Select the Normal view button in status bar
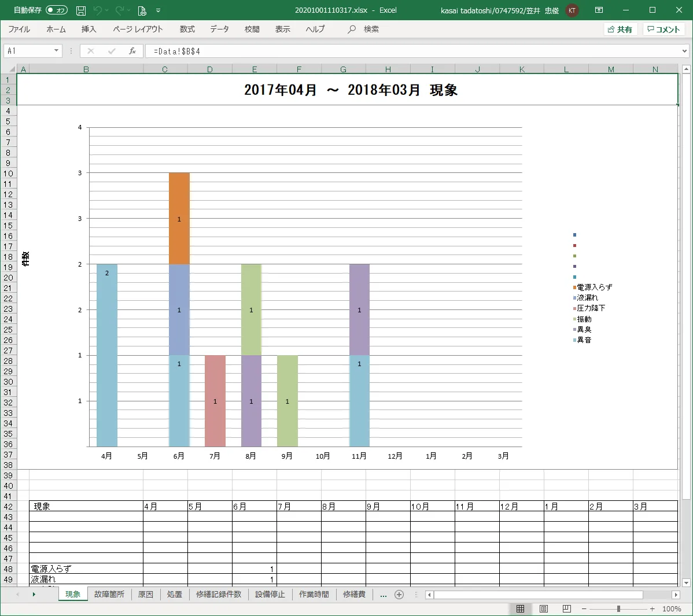This screenshot has width=693, height=616. point(521,608)
